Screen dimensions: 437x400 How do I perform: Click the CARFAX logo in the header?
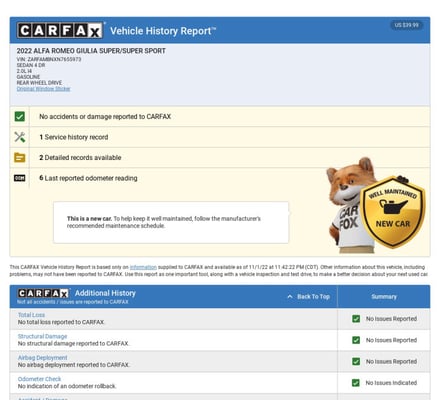tap(60, 30)
